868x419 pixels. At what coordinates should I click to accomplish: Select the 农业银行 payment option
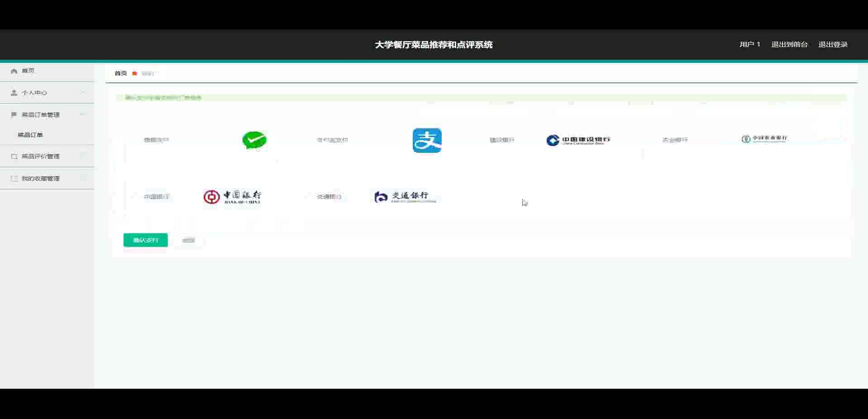point(675,140)
